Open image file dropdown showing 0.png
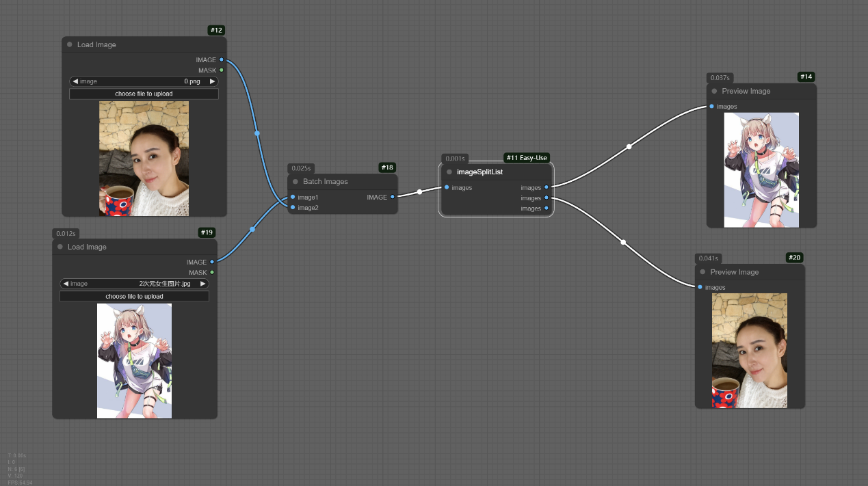The width and height of the screenshot is (868, 486). [x=144, y=81]
